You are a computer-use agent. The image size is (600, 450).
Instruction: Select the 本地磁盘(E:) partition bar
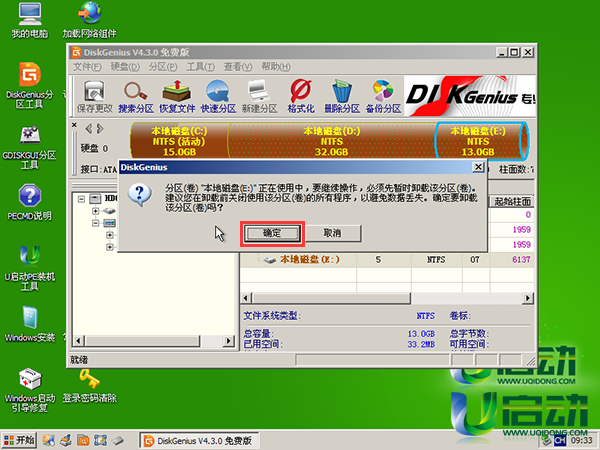click(x=481, y=141)
